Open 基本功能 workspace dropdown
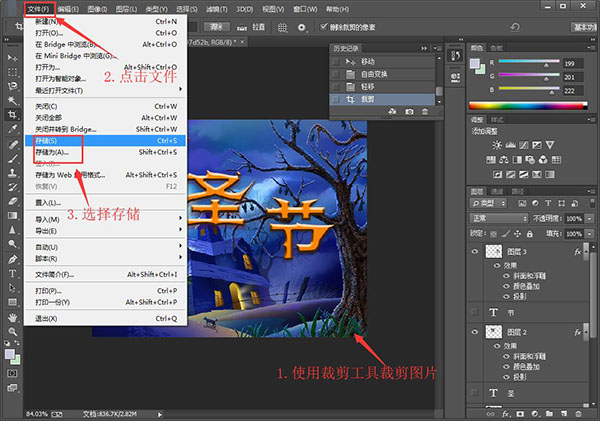 [584, 27]
